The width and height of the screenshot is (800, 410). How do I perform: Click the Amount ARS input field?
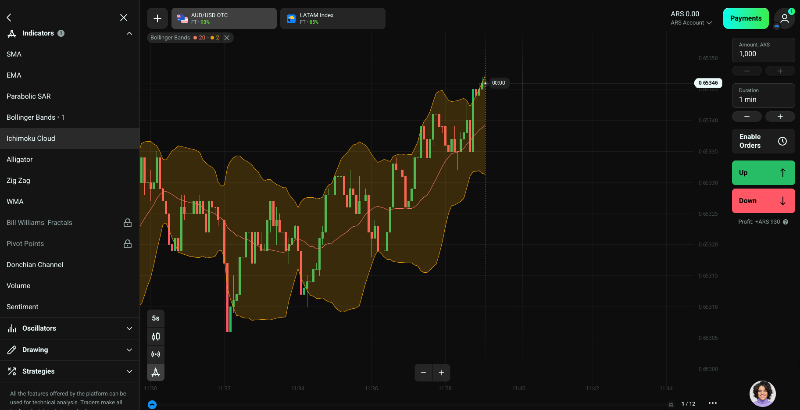coord(763,49)
